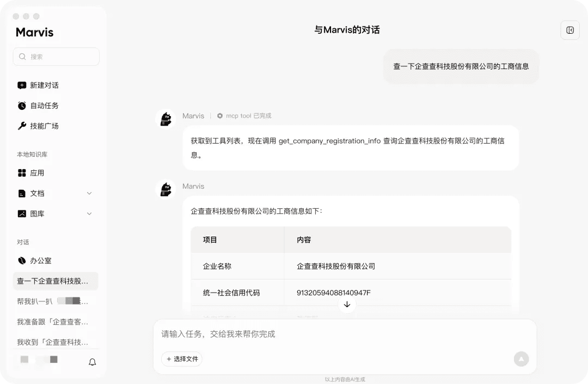Click the Marvis logo title in sidebar
The height and width of the screenshot is (384, 588).
coord(34,32)
